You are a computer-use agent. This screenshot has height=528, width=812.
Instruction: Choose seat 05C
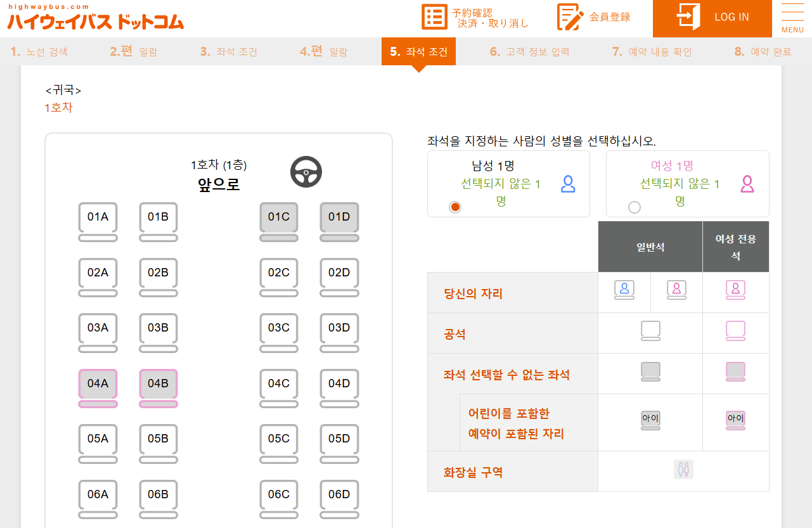coord(278,444)
